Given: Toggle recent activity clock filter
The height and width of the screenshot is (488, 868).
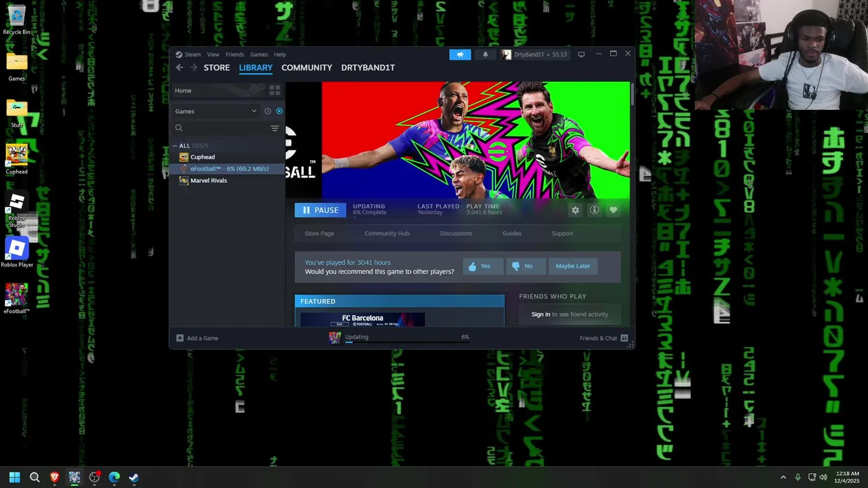Looking at the screenshot, I should coord(267,111).
